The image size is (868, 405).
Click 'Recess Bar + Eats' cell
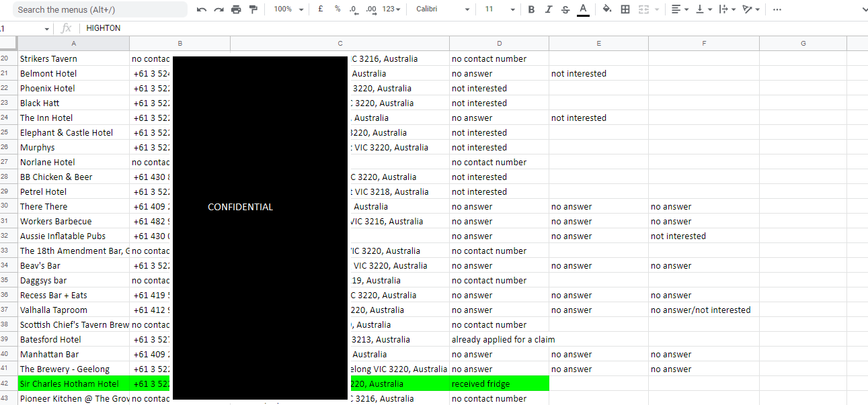pyautogui.click(x=74, y=295)
